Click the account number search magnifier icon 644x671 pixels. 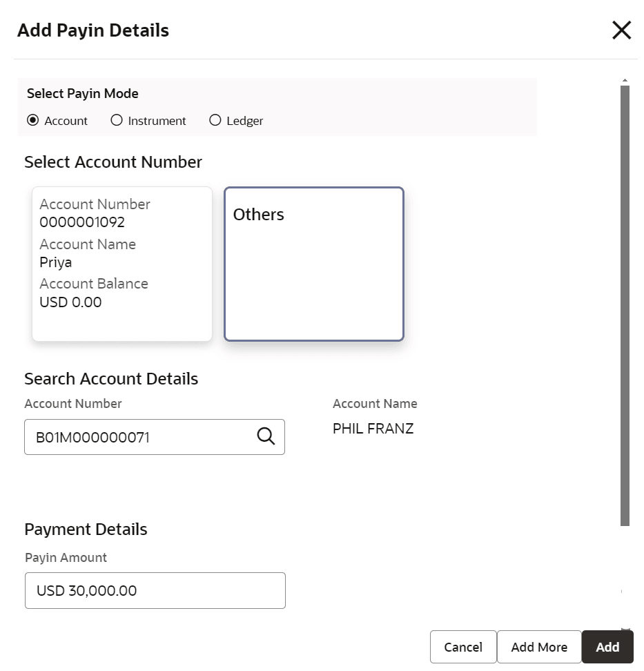click(266, 436)
